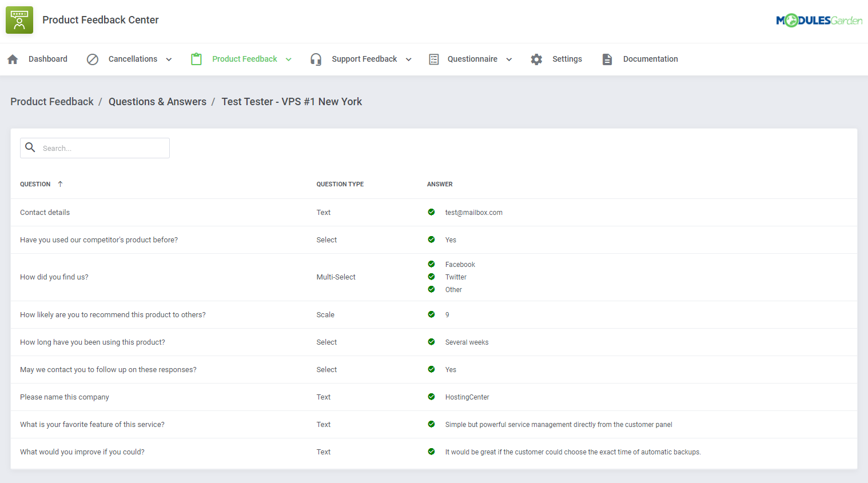Click the search magnifier icon
868x483 pixels.
(x=30, y=147)
